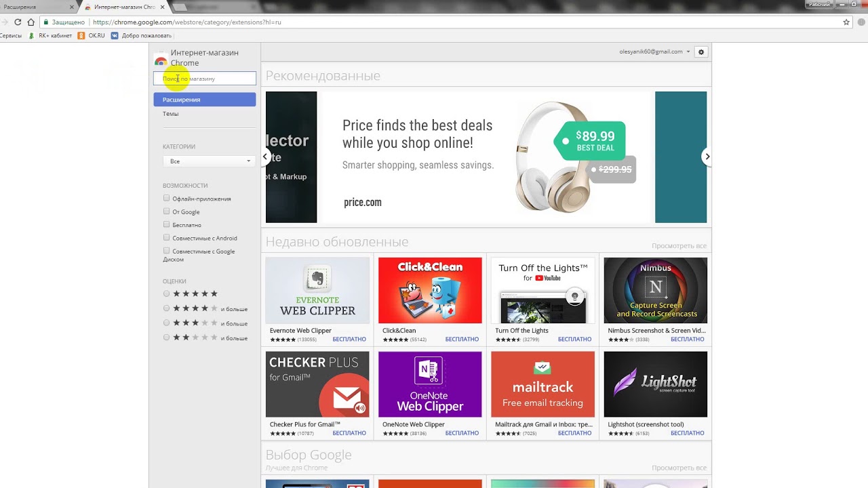This screenshot has width=868, height=488.
Task: Open the VK Добро пожаловать bookmark
Action: point(142,35)
